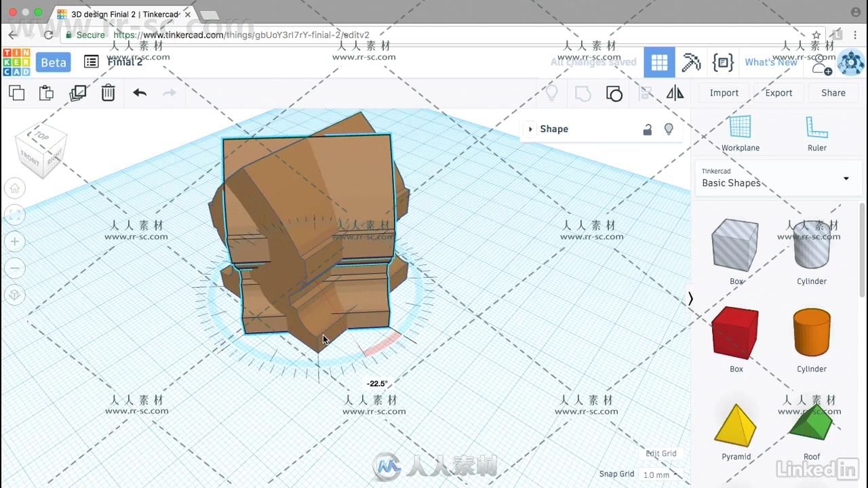Select the Ruler tool

coord(817,134)
